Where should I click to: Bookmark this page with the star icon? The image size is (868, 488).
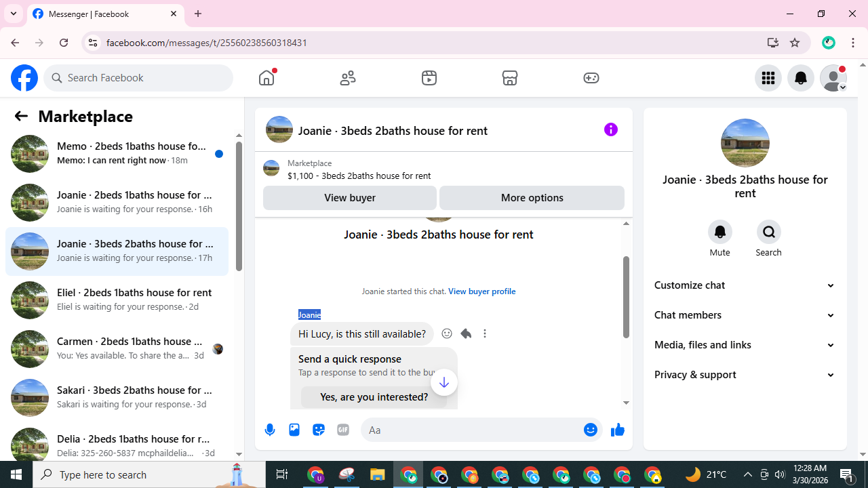pyautogui.click(x=795, y=43)
